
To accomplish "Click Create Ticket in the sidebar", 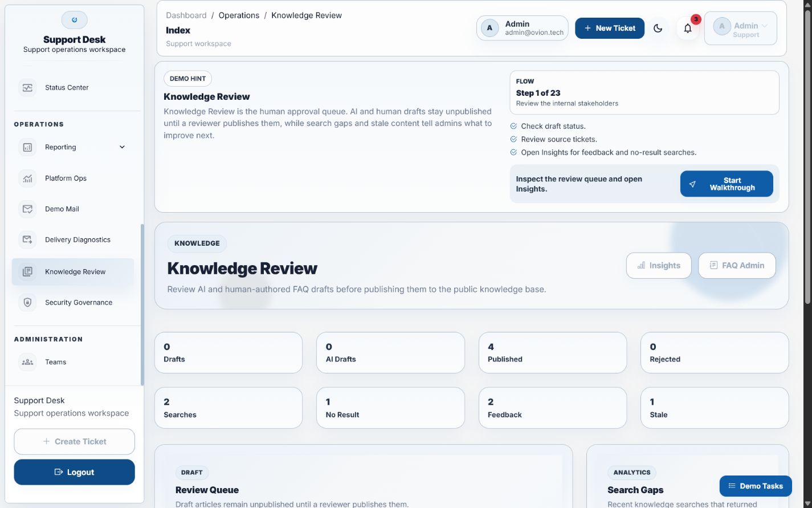I will coord(74,442).
